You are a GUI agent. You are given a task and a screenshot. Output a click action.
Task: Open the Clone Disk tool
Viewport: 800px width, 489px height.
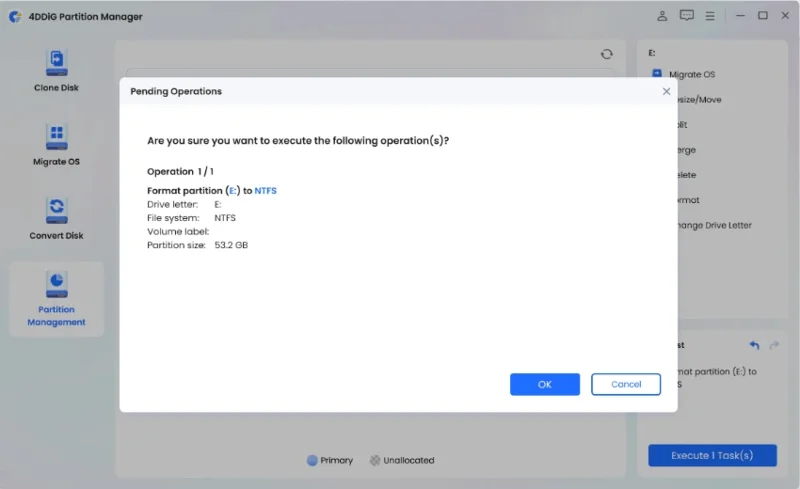(56, 71)
